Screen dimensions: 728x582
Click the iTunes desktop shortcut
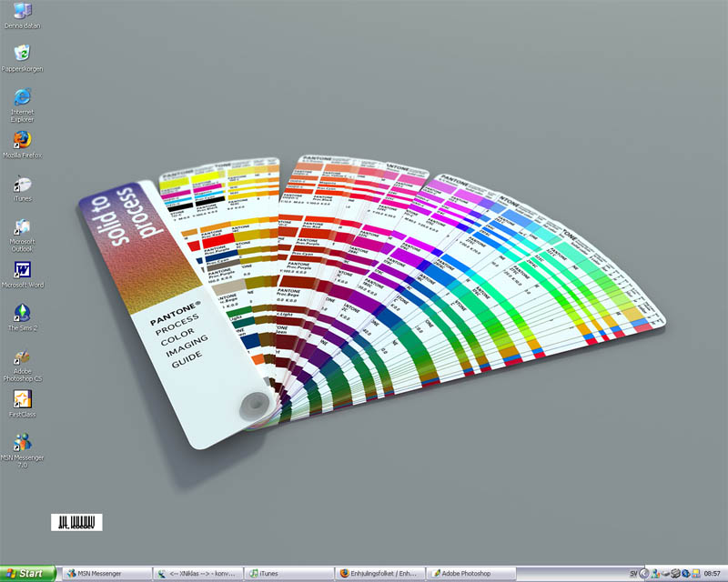[22, 188]
